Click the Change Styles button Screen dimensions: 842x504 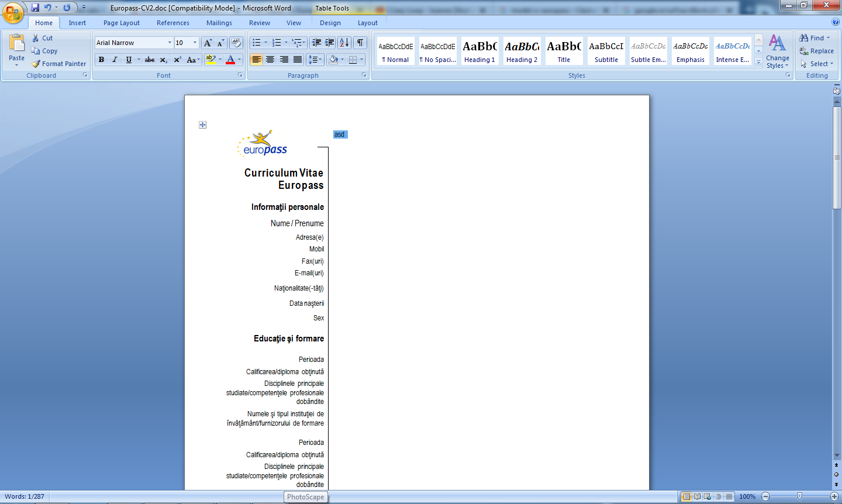pyautogui.click(x=778, y=51)
